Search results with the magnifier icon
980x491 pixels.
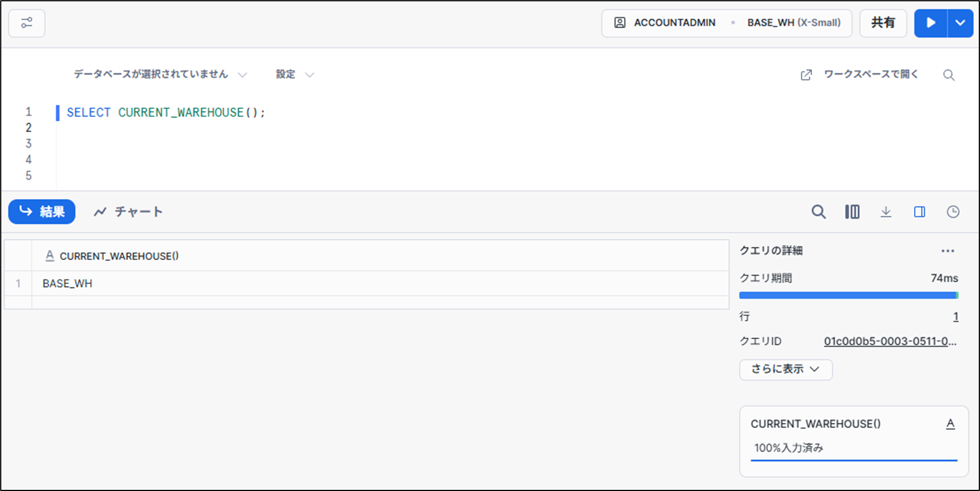tap(818, 212)
